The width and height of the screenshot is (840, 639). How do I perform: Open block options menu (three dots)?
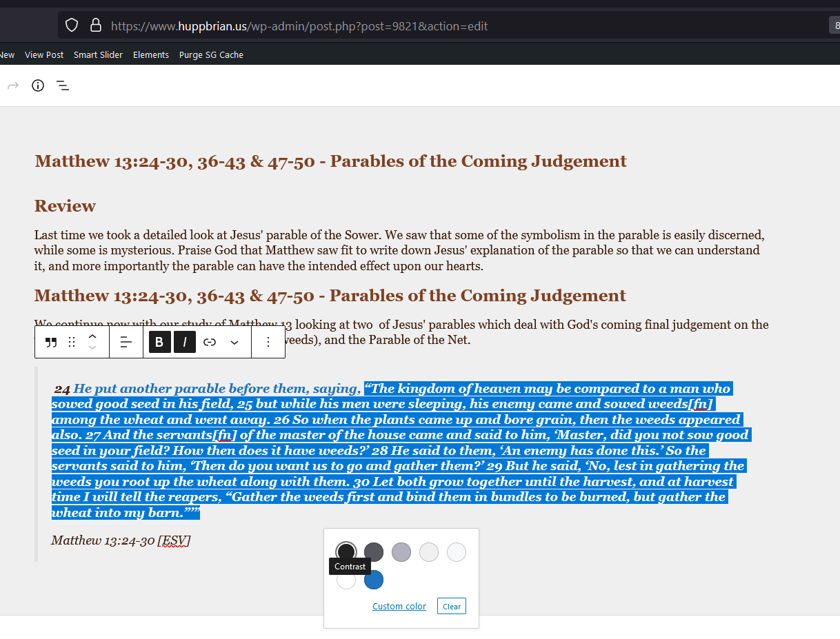(x=268, y=342)
